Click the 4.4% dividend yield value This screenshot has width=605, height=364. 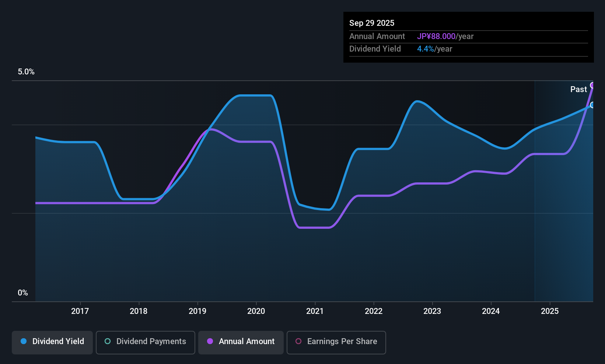pyautogui.click(x=426, y=49)
